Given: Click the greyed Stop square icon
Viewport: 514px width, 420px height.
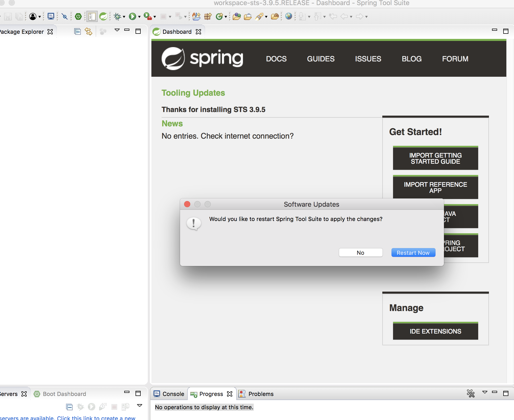Looking at the screenshot, I should [x=163, y=17].
